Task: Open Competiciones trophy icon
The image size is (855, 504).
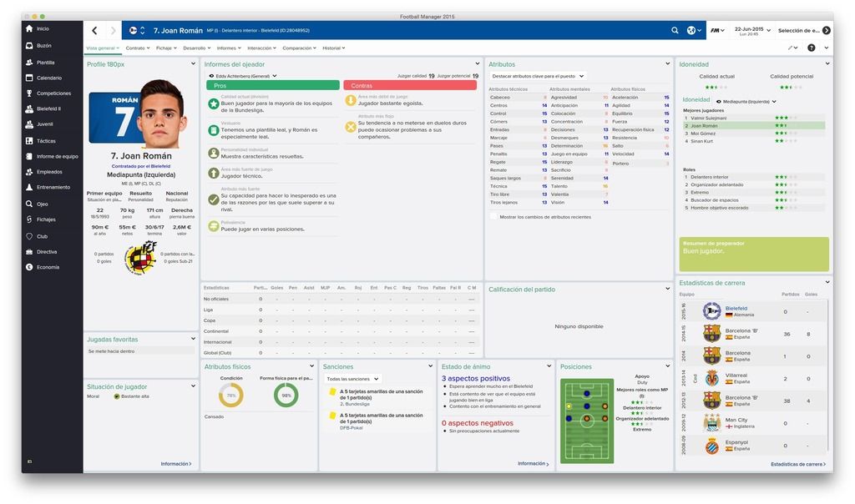Action: point(29,93)
